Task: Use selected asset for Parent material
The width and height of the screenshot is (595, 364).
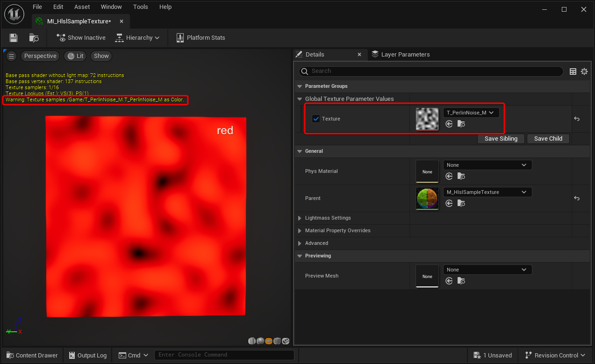Action: (x=449, y=203)
